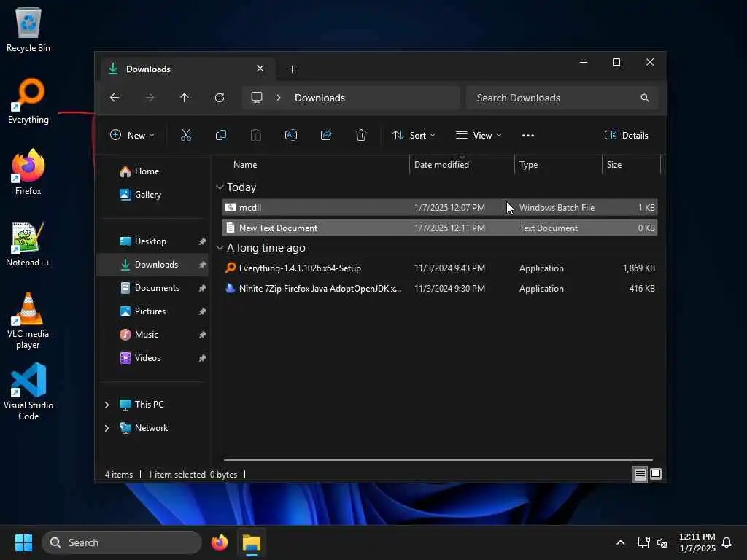
Task: Refresh the Downloads folder
Action: 220,98
